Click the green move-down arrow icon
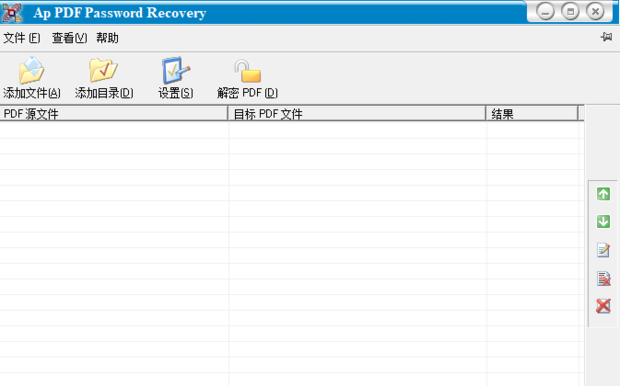Screen dimensions: 620x386 tap(603, 221)
